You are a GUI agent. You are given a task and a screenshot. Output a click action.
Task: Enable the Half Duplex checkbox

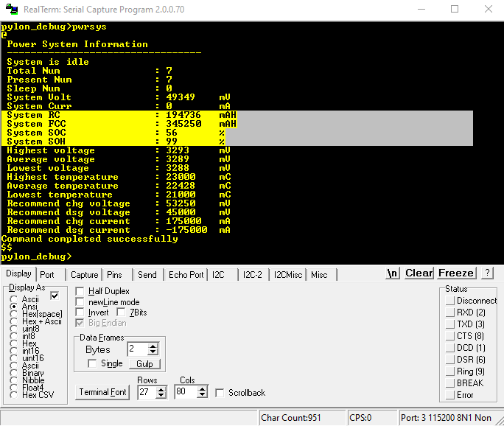point(80,292)
